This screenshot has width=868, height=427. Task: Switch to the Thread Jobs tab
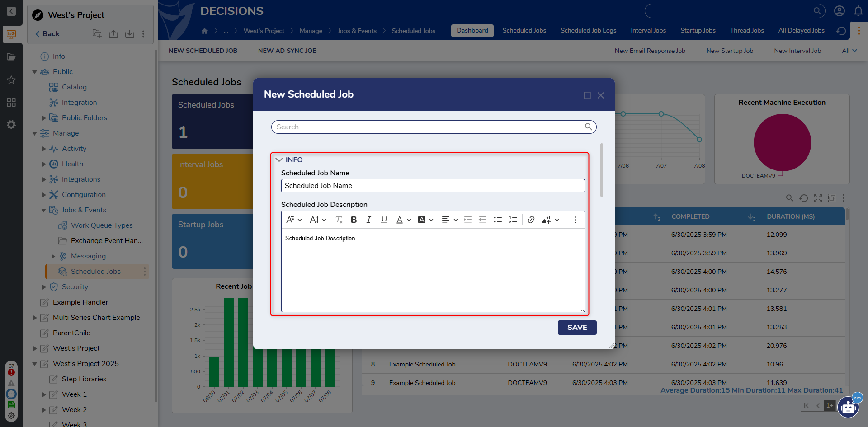pyautogui.click(x=747, y=30)
